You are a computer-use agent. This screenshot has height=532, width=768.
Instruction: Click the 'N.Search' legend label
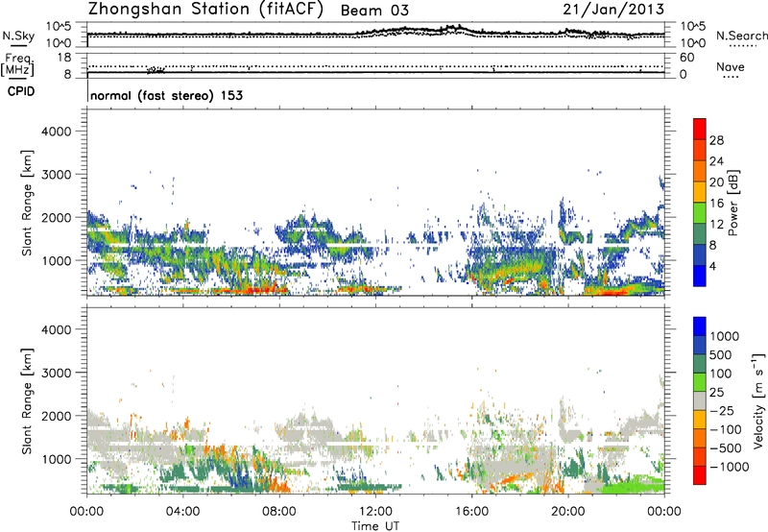click(x=741, y=36)
